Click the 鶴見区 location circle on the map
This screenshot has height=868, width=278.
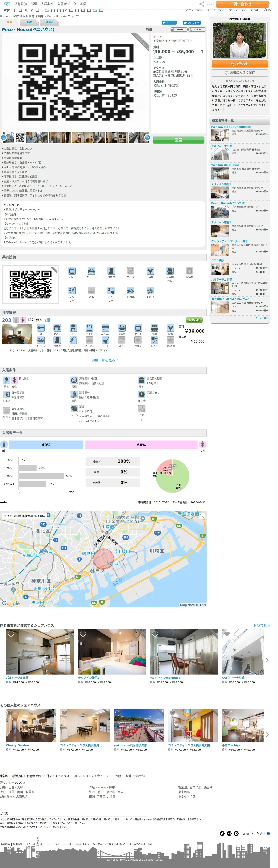click(103, 559)
